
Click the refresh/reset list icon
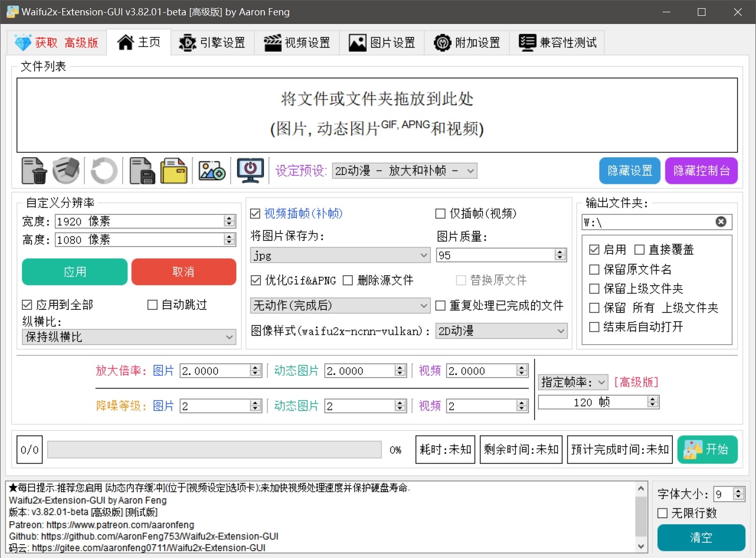104,171
